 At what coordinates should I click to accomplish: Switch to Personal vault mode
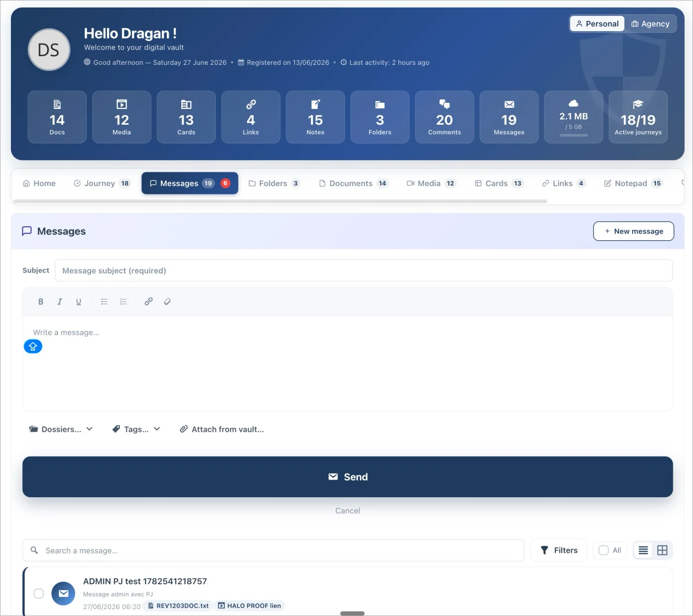coord(597,24)
